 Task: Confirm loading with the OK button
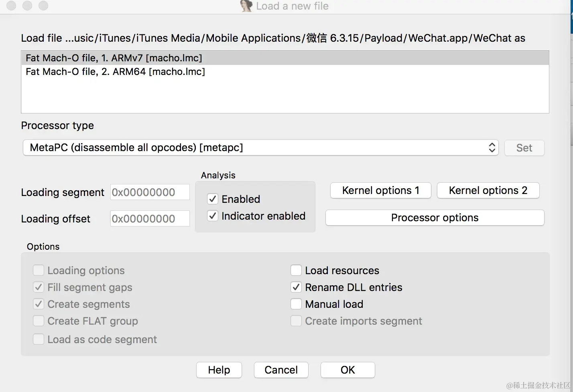tap(347, 370)
